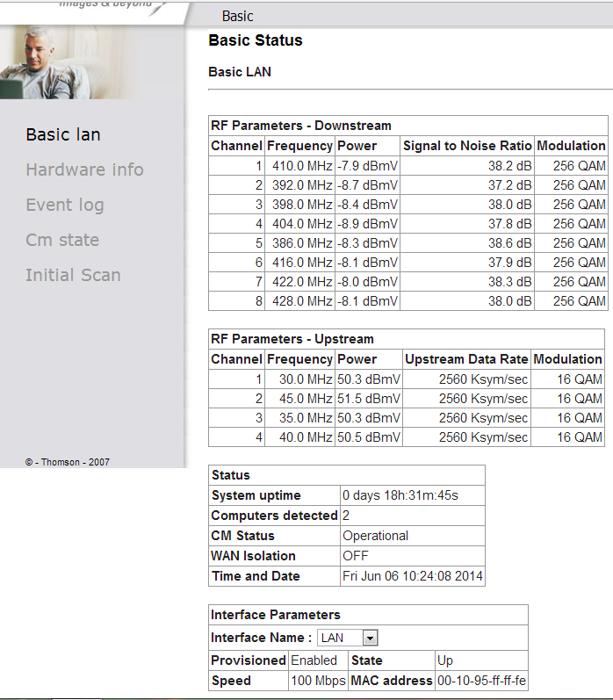Select Basic lan in sidebar

pos(63,134)
